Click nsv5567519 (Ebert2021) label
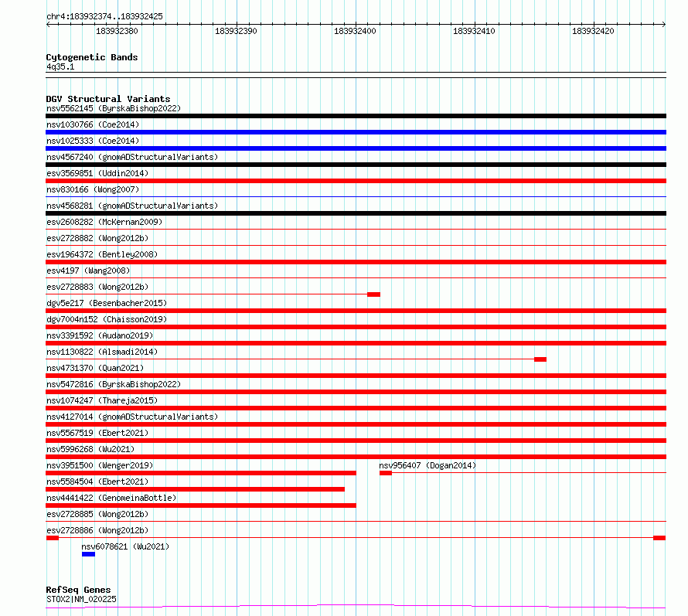 (x=97, y=433)
